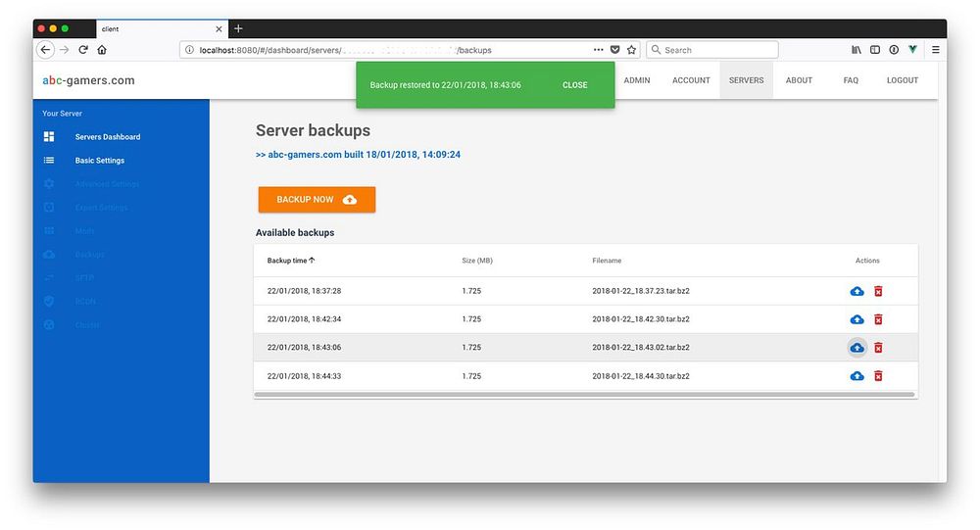Close the client tab
The image size is (980, 530).
tap(219, 28)
